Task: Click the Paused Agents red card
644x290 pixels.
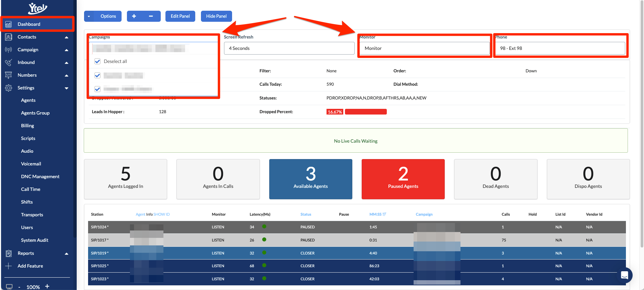Action: 403,179
